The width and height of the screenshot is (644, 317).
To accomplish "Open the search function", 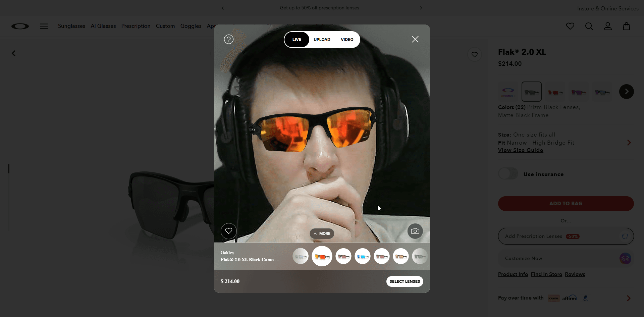I will tap(589, 26).
